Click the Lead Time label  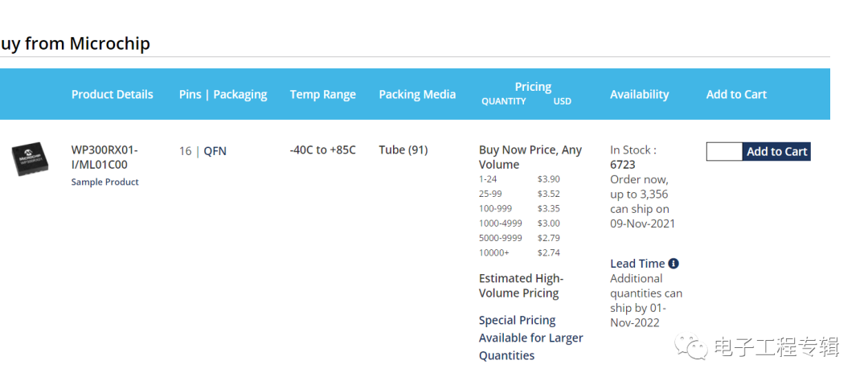point(637,264)
